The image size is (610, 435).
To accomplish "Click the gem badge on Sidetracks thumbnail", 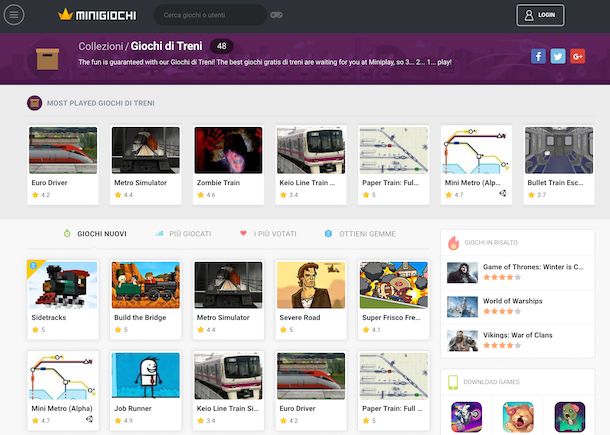I will click(x=33, y=266).
